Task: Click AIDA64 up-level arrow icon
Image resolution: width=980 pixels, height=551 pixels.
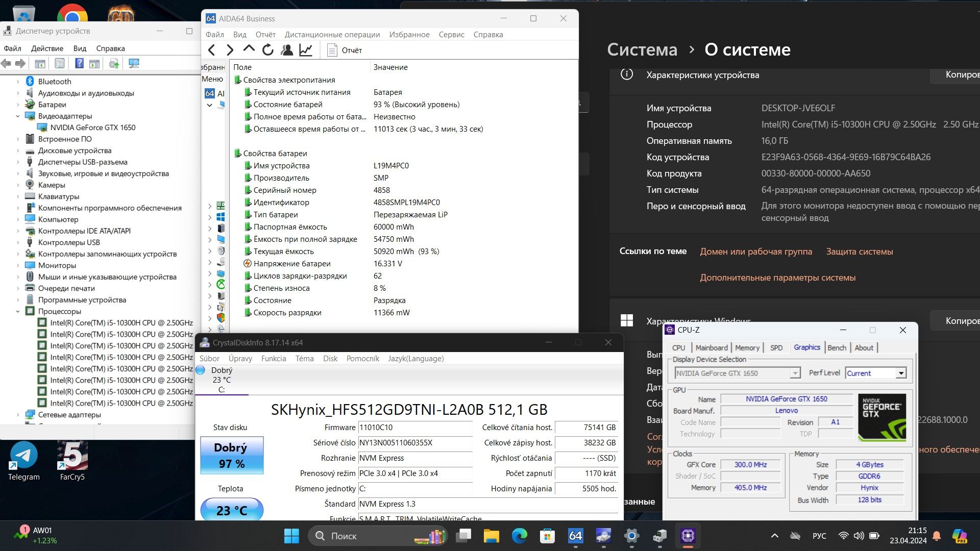Action: tap(249, 49)
